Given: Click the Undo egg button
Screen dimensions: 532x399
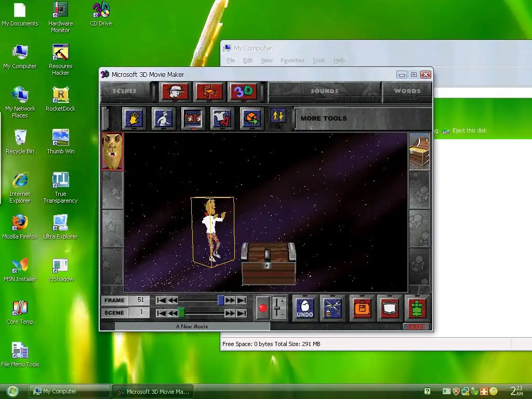Looking at the screenshot, I should tap(304, 308).
